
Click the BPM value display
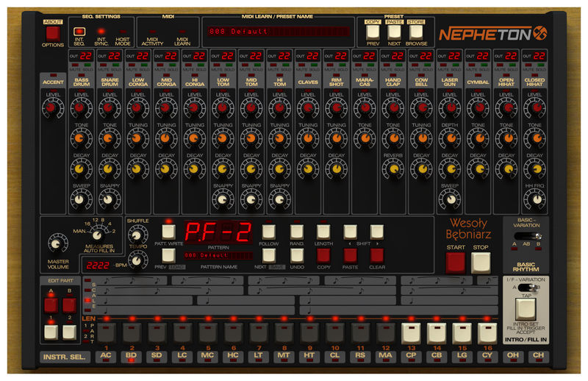point(98,266)
